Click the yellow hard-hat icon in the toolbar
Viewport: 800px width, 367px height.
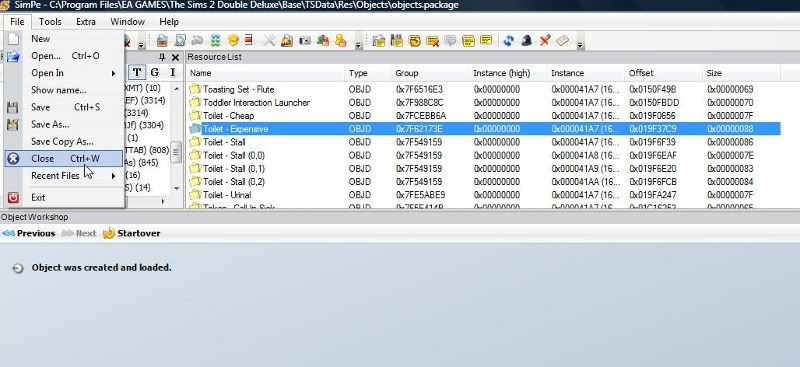(x=233, y=40)
